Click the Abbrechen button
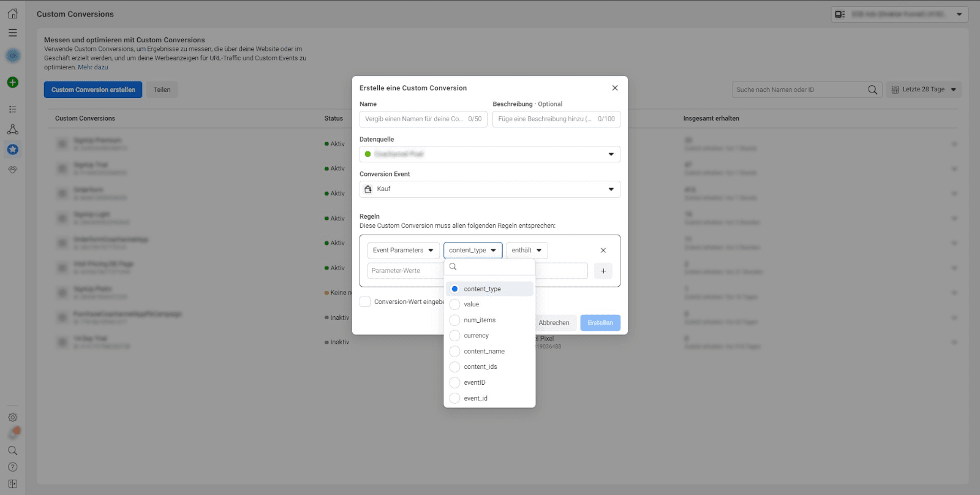Viewport: 980px width, 495px height. pyautogui.click(x=554, y=323)
